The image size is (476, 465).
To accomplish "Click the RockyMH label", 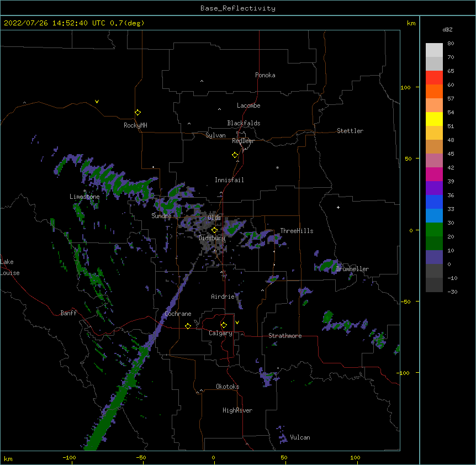I will pyautogui.click(x=135, y=125).
